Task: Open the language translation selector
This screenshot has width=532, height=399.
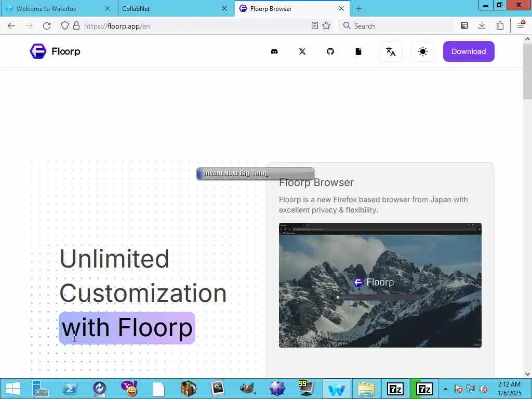Action: pos(391,51)
